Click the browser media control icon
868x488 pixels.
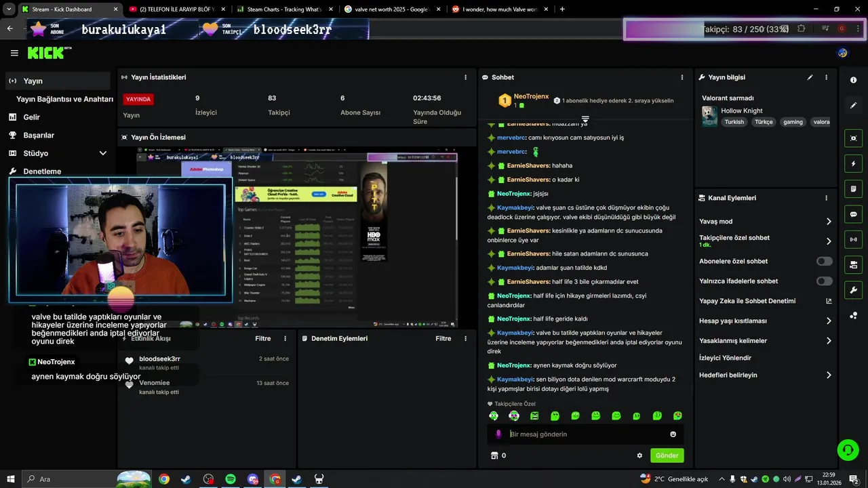825,28
